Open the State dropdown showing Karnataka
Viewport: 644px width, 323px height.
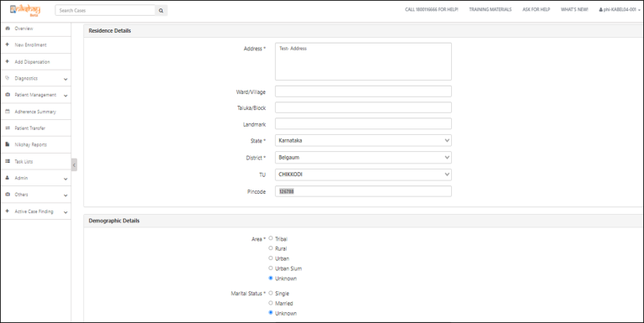363,141
